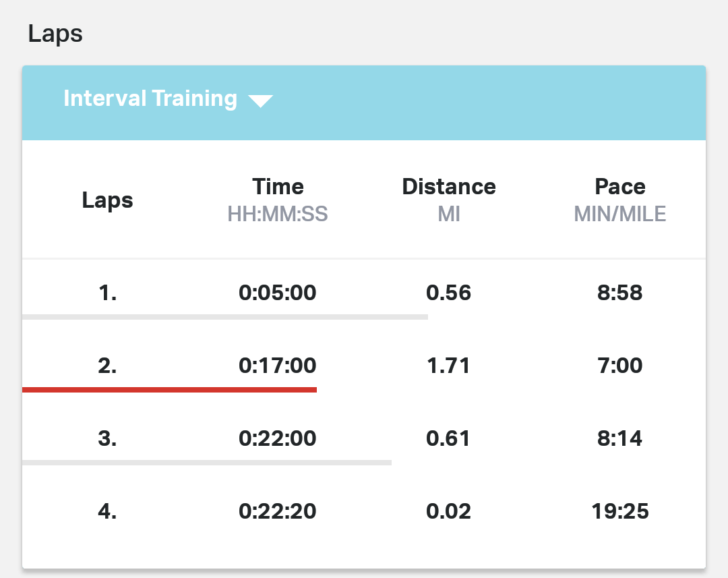The height and width of the screenshot is (578, 728).
Task: Click lap 3 distance 0.61
Action: 449,439
